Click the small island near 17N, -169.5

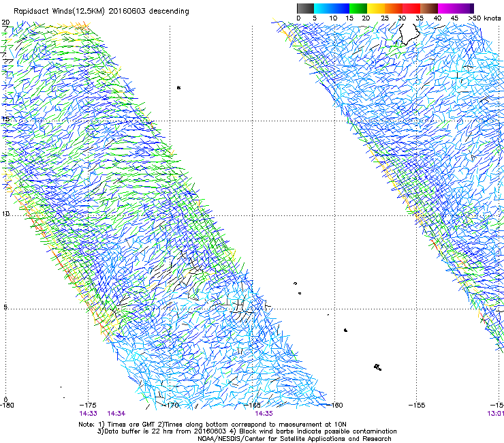[178, 87]
